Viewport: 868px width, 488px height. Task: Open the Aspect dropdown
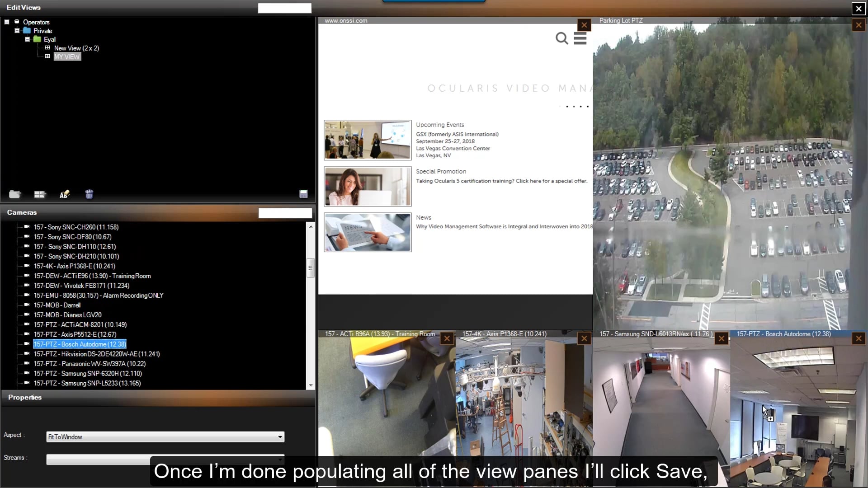pos(280,437)
